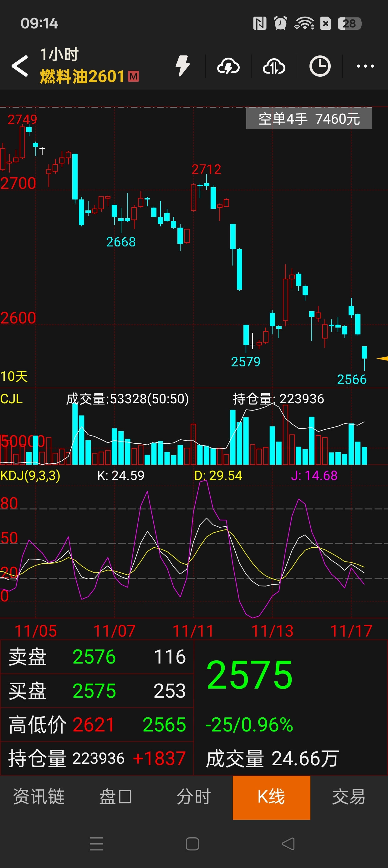This screenshot has width=388, height=868.
Task: Tap the CJL indicator label
Action: pyautogui.click(x=12, y=399)
